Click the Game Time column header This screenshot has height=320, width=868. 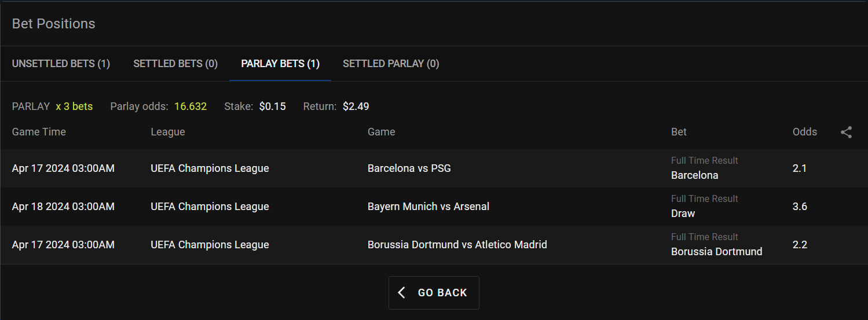click(x=39, y=132)
